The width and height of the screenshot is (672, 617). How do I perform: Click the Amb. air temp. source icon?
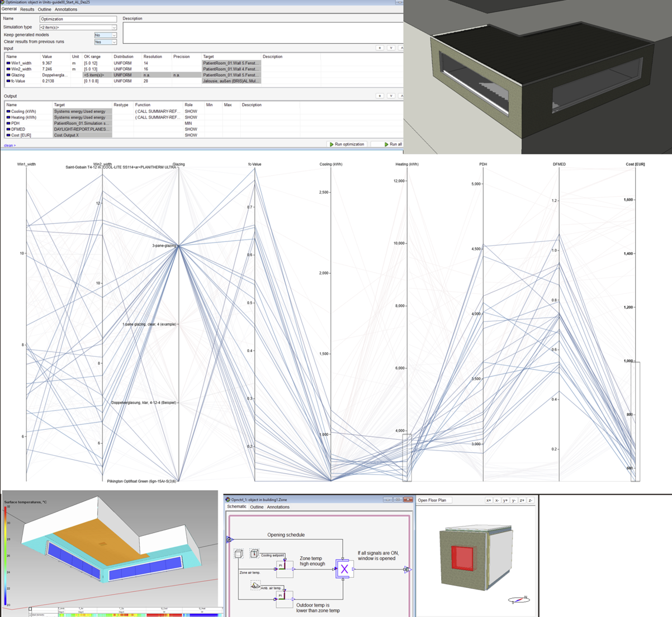255,585
